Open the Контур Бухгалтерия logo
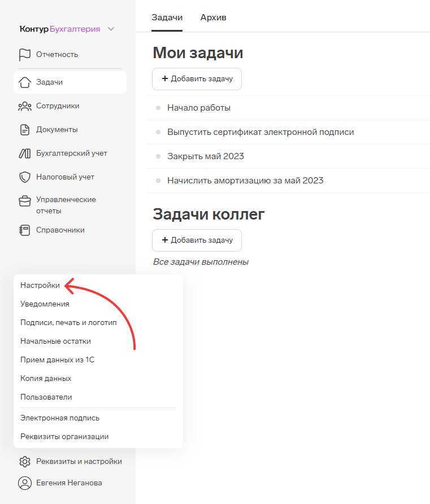Viewport: 430px width, 504px height. pos(60,29)
